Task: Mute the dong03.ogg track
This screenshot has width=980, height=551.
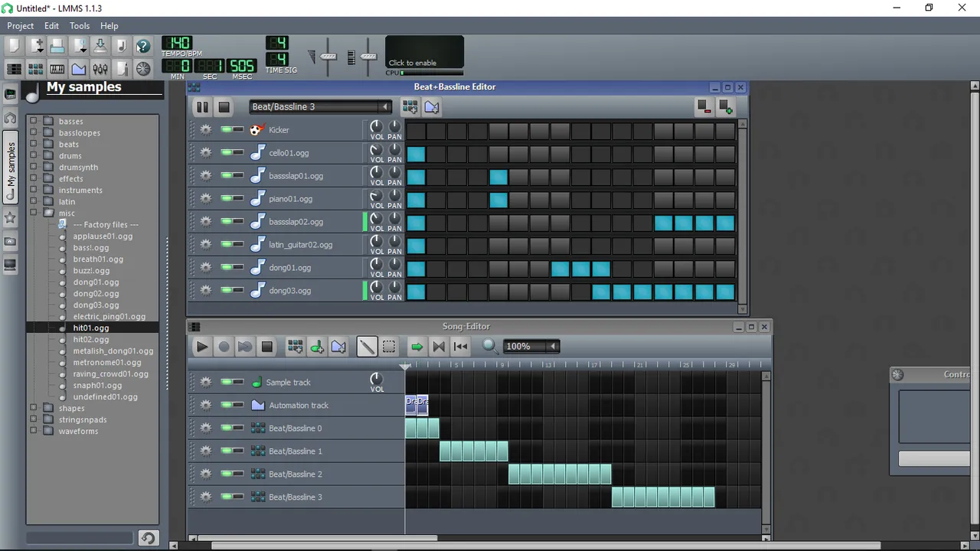Action: [x=227, y=290]
